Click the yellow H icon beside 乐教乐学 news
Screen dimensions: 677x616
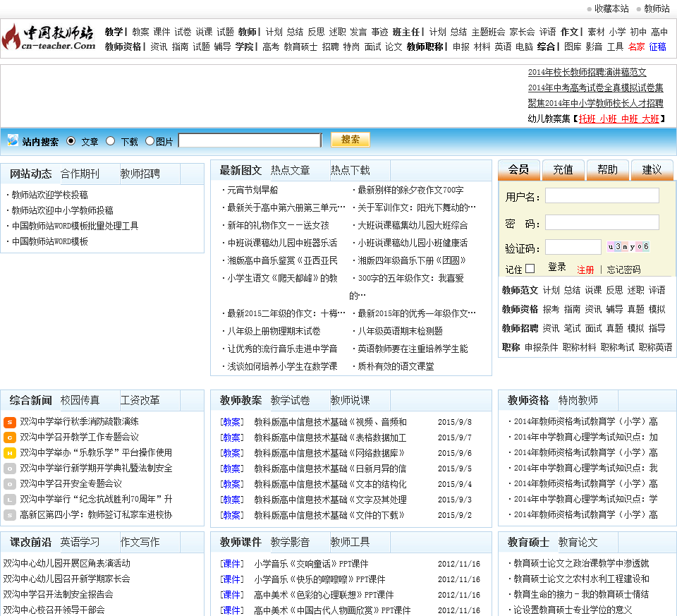click(9, 453)
